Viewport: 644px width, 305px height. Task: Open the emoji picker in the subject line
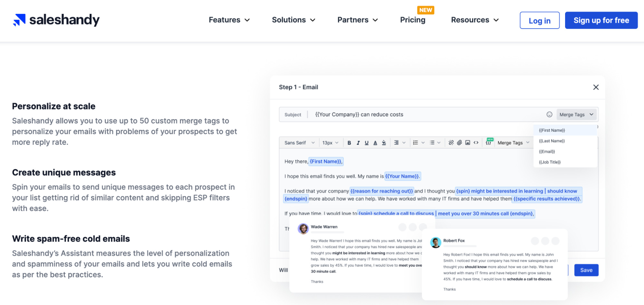[x=549, y=115]
